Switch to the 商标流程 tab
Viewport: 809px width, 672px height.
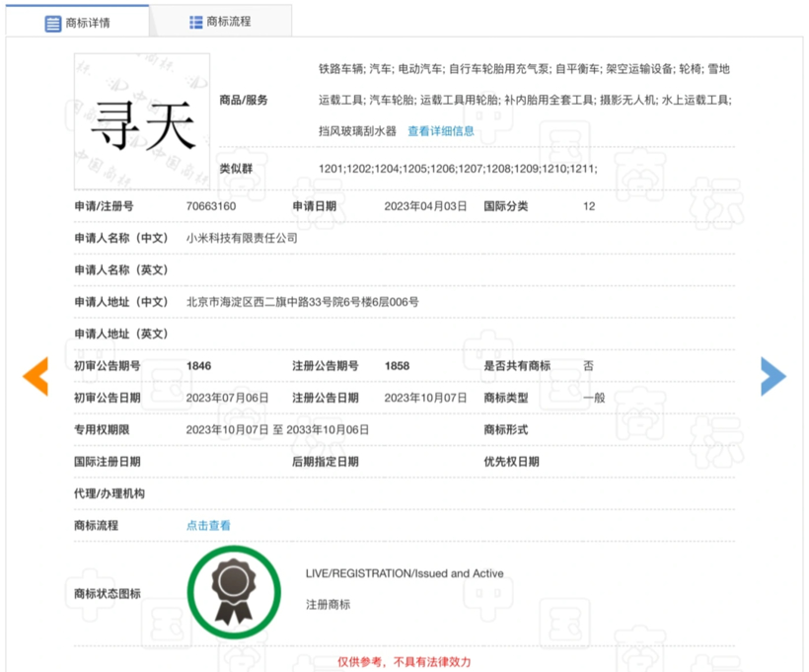coord(220,22)
